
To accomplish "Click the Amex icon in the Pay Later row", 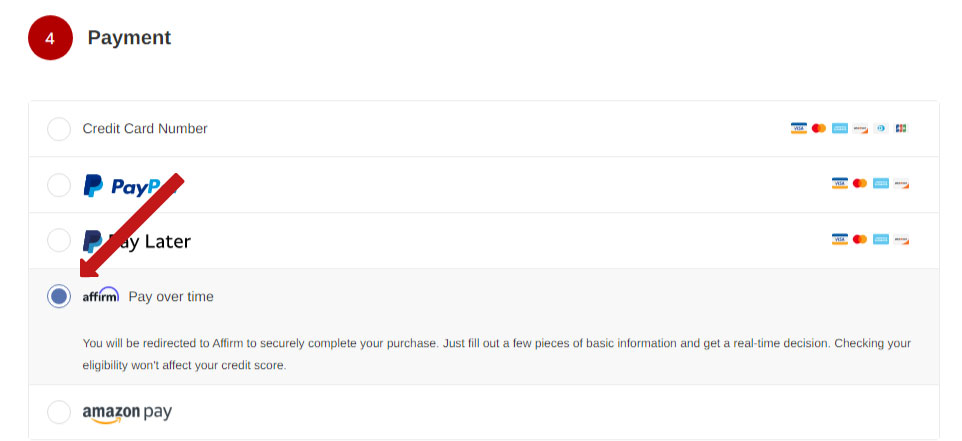I will [881, 240].
